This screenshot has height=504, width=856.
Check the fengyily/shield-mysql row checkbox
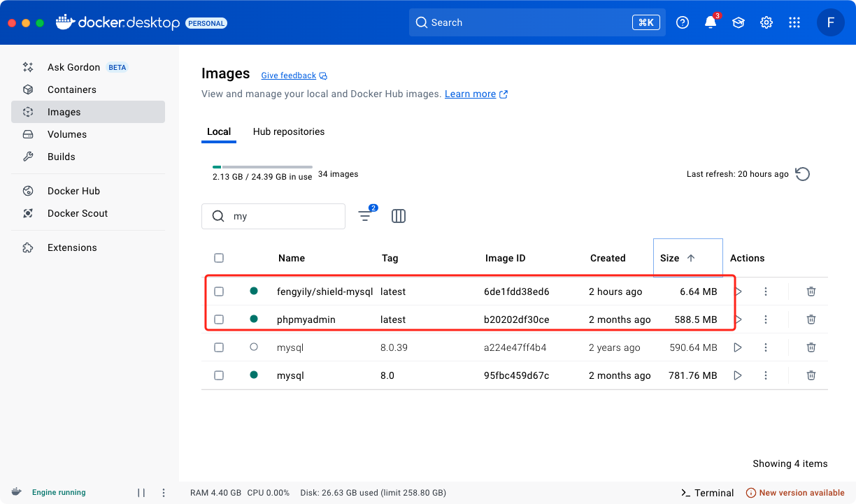coord(219,291)
